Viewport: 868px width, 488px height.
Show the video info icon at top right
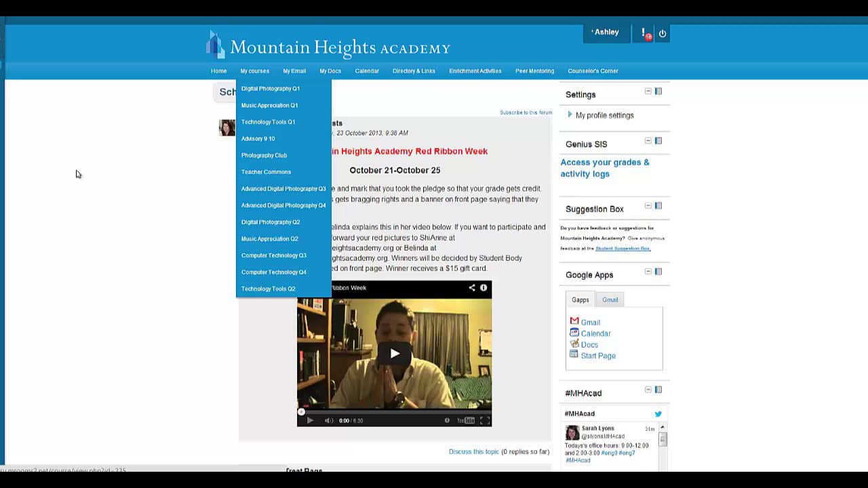484,287
